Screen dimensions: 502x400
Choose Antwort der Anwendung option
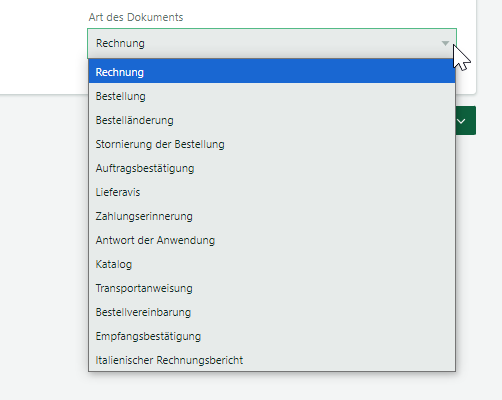click(x=272, y=240)
